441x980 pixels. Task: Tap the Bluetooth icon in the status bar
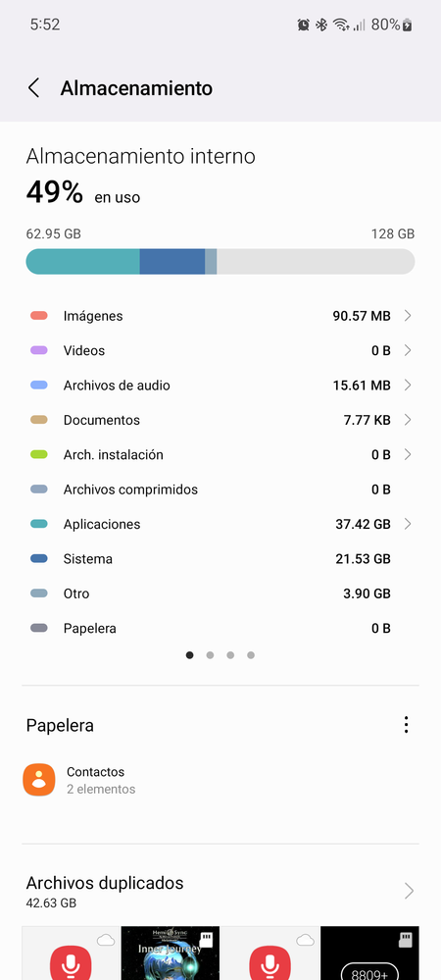(321, 25)
